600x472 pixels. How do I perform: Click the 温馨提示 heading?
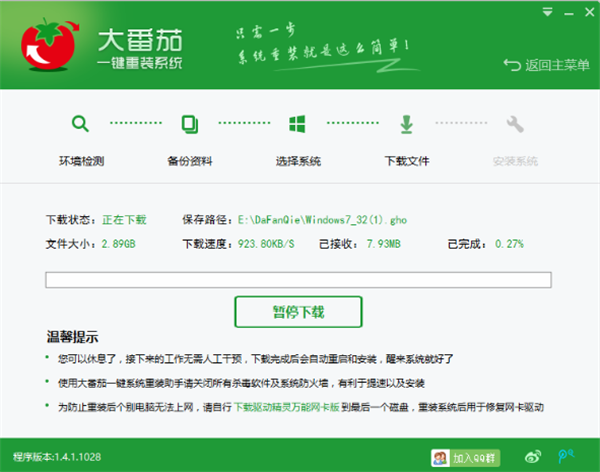pos(72,337)
